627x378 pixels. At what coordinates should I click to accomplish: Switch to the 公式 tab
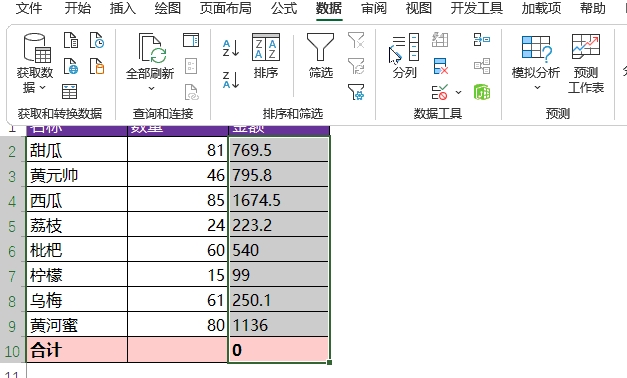click(x=284, y=8)
